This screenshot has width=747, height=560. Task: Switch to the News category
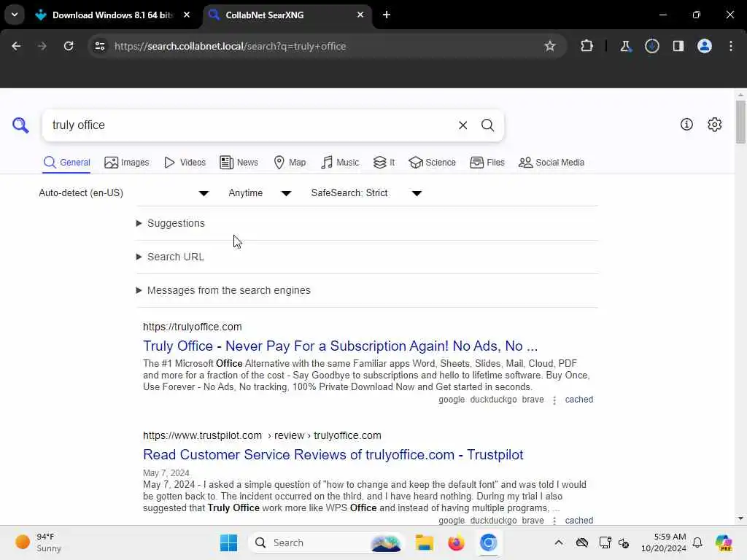click(239, 163)
